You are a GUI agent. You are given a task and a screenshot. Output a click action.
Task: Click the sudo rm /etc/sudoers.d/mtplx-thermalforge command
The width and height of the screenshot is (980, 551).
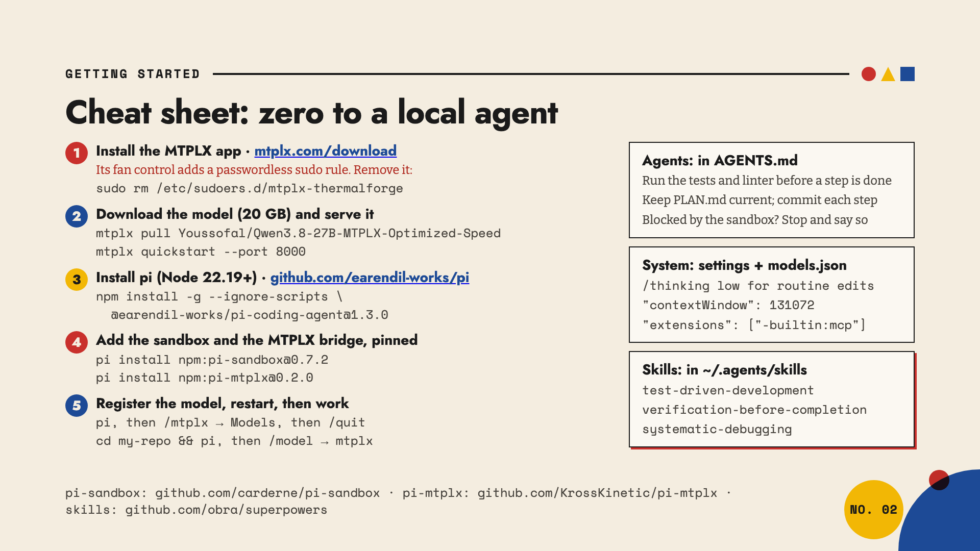[250, 189]
